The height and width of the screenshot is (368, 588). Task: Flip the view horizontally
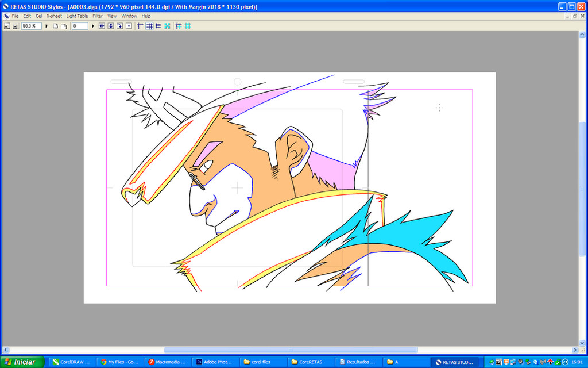[x=102, y=26]
